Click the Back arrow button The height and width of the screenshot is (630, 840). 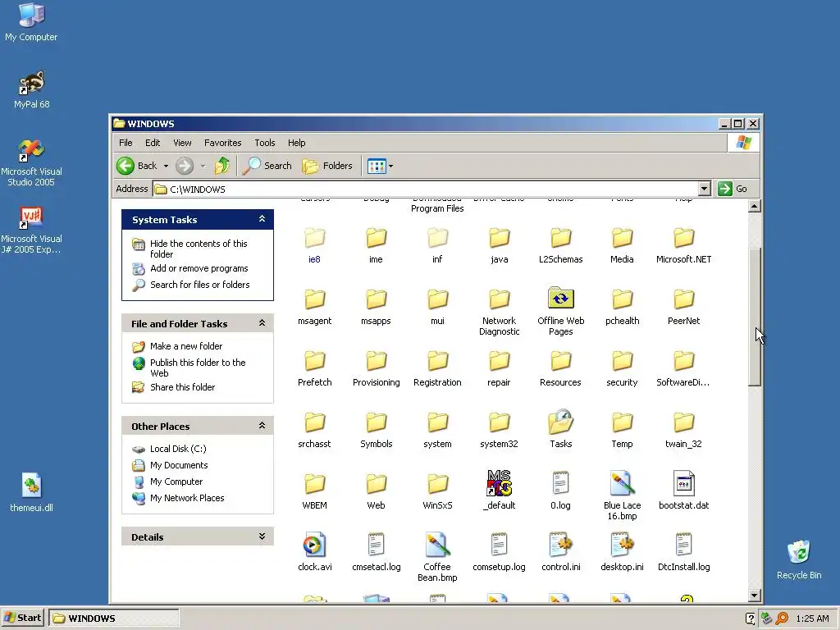click(126, 166)
